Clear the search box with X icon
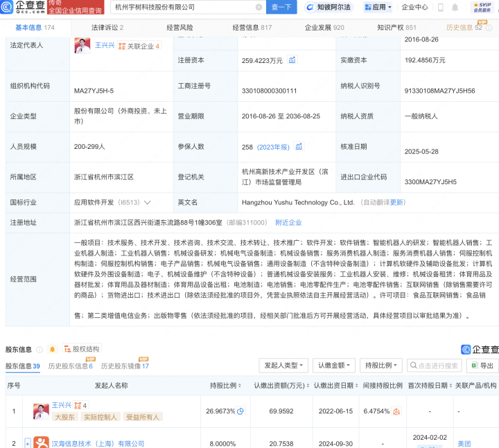Image resolution: width=499 pixels, height=448 pixels. [259, 7]
